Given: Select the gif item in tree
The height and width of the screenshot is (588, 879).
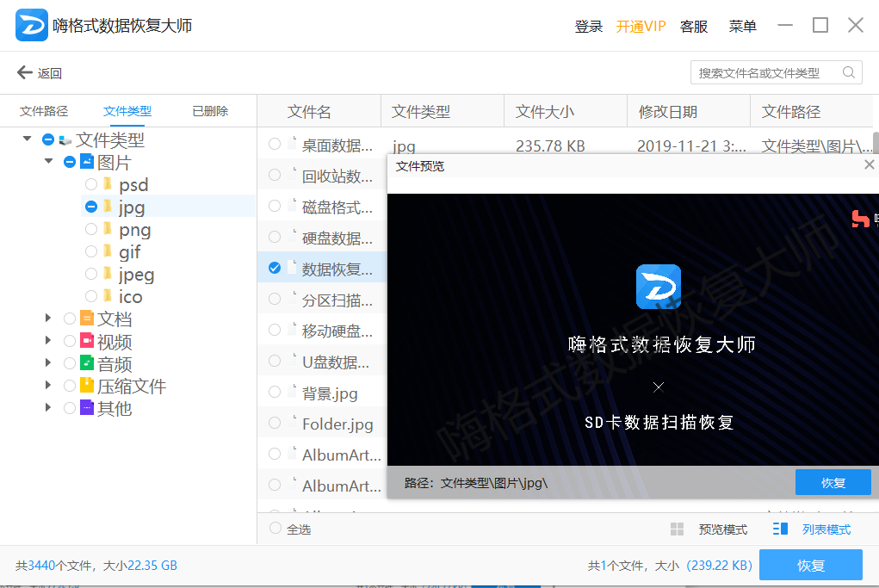Looking at the screenshot, I should click(129, 251).
